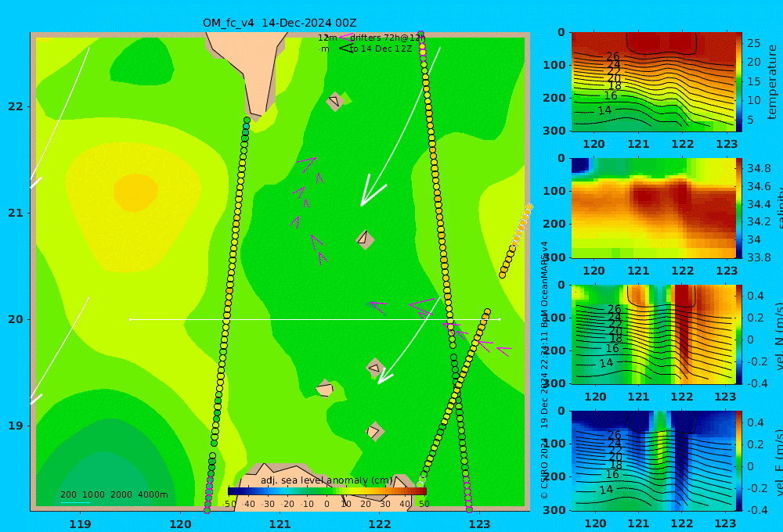This screenshot has width=783, height=532.
Task: Click the black arrow icon in legend
Action: click(x=345, y=49)
